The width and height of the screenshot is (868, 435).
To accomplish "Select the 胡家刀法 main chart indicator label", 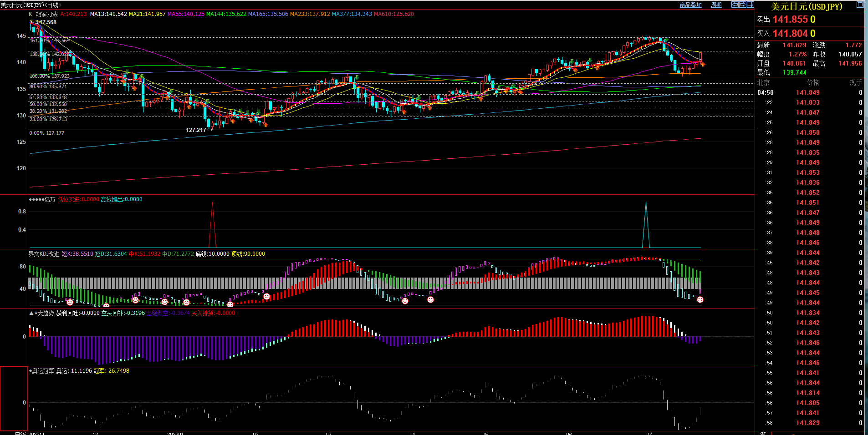I will point(46,14).
